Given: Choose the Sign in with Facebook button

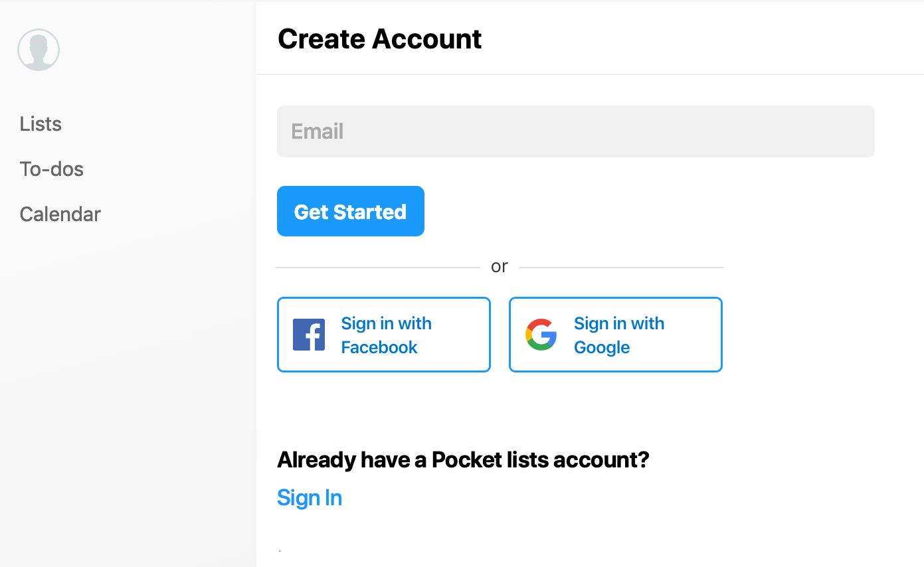Looking at the screenshot, I should pyautogui.click(x=384, y=335).
